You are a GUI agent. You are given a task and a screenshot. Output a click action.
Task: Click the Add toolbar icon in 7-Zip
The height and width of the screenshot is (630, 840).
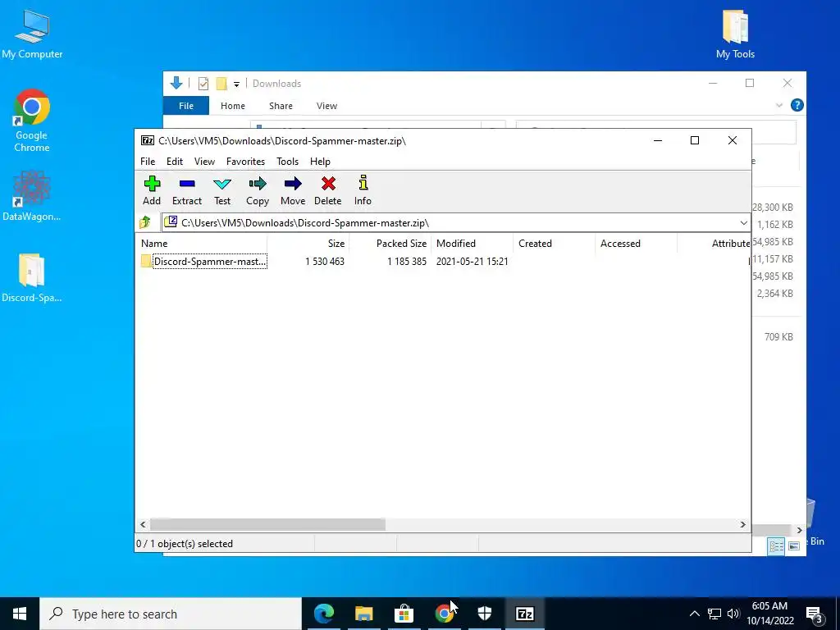tap(152, 190)
